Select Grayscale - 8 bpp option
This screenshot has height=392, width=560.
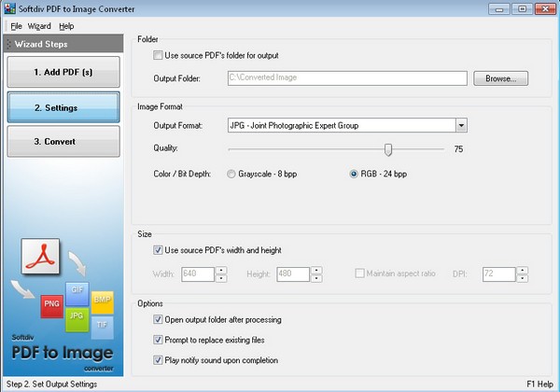(x=231, y=174)
